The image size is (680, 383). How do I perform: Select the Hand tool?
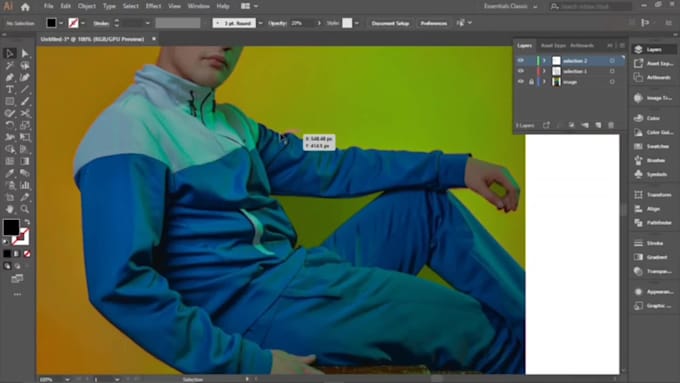[x=10, y=209]
